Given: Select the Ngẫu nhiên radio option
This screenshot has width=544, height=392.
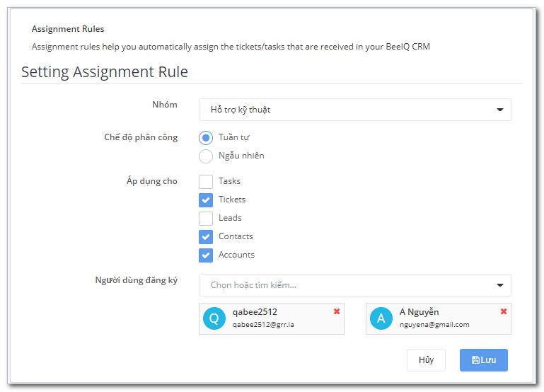Looking at the screenshot, I should [x=206, y=156].
